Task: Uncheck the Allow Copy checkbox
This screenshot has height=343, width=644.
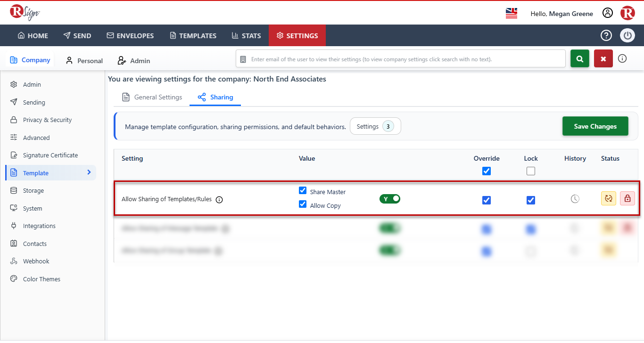Action: [x=303, y=204]
